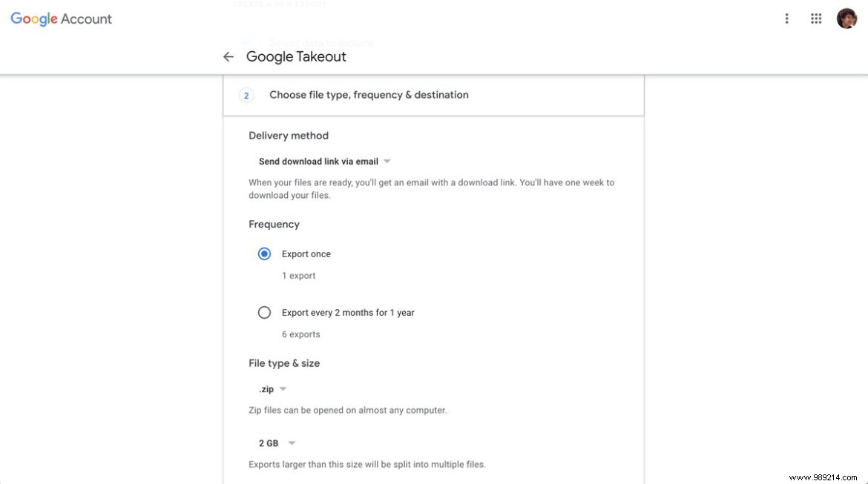The image size is (868, 484).
Task: Click the Delivery method section label
Action: tap(289, 135)
